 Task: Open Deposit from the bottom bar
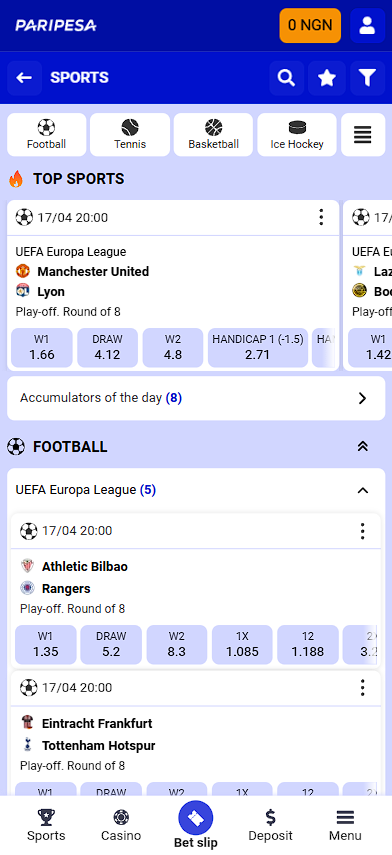coord(270,826)
